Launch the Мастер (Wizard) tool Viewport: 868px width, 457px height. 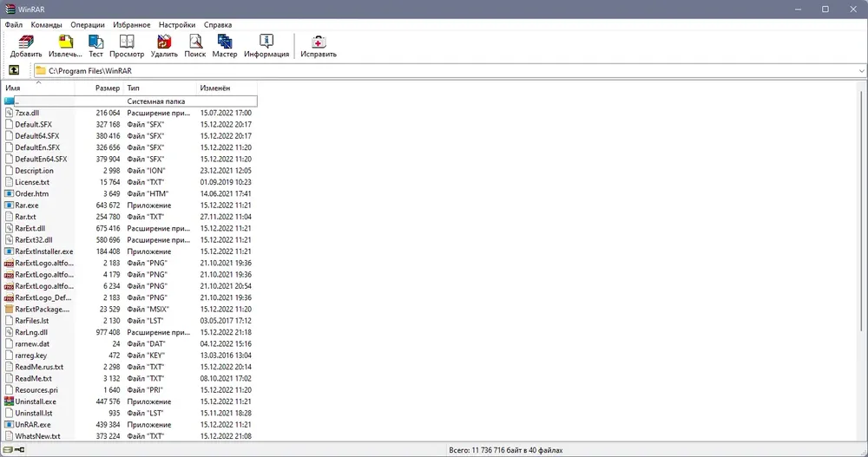(x=225, y=45)
